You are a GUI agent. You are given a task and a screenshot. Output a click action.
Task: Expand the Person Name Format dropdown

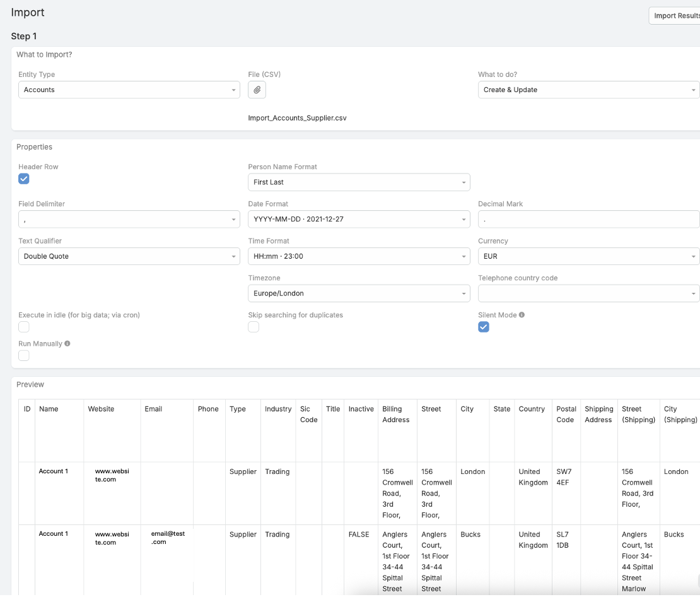tap(358, 182)
